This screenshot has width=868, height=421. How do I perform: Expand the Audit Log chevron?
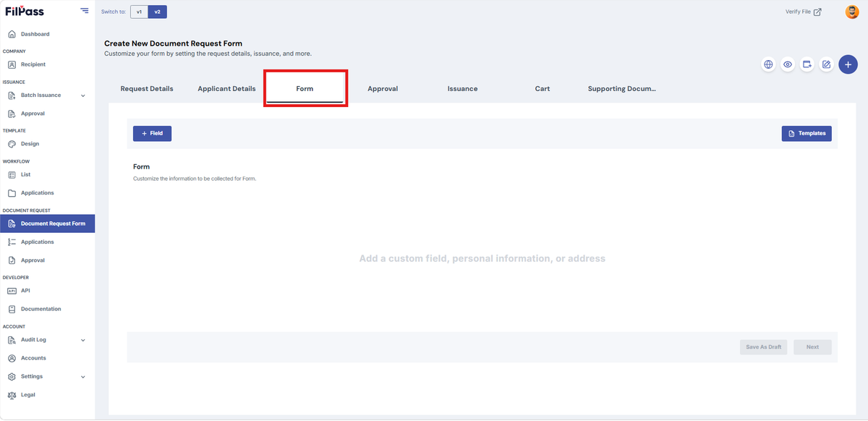point(82,340)
